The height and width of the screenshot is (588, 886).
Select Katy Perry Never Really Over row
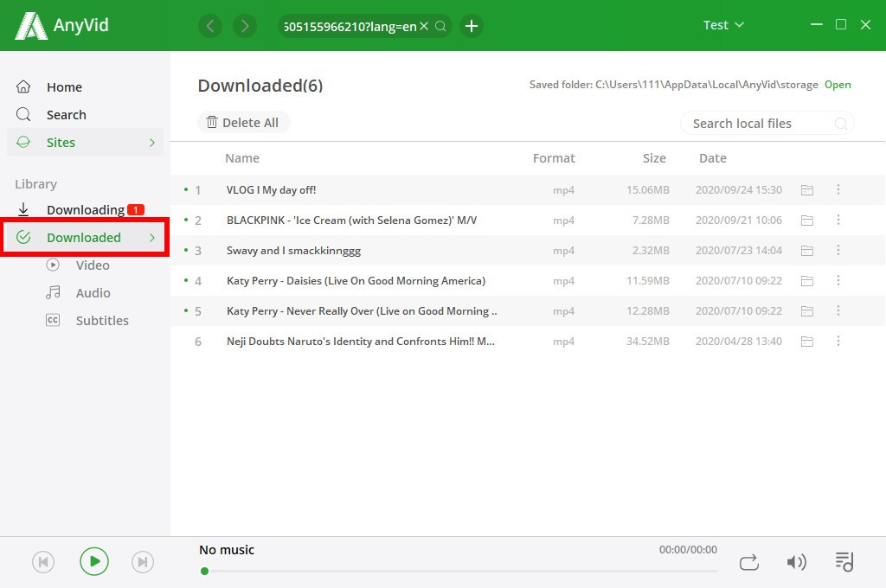point(527,310)
